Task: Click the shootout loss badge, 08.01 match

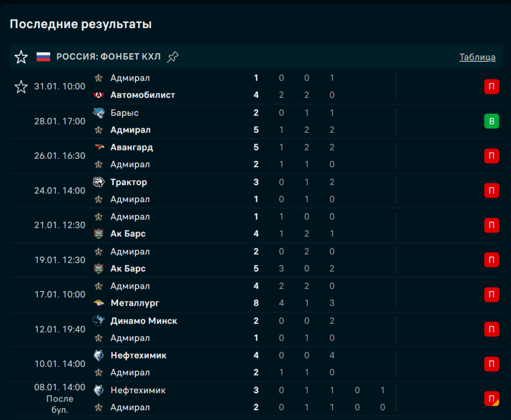Action: [x=491, y=399]
